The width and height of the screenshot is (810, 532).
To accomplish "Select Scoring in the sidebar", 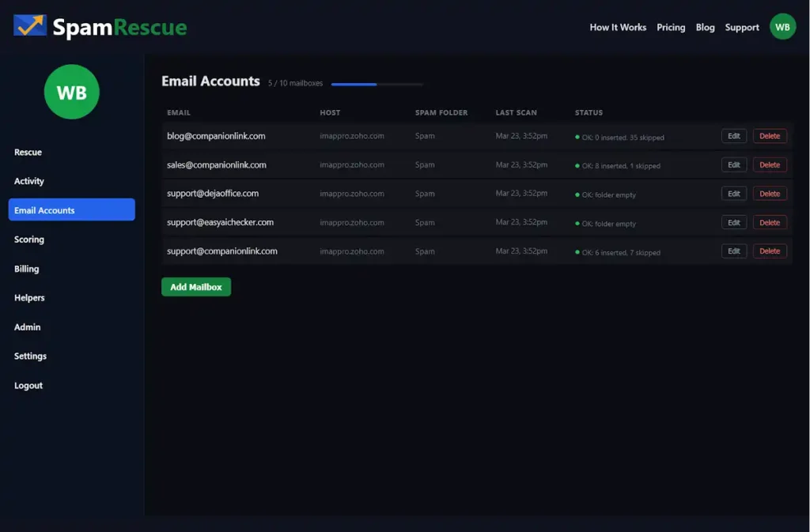I will click(x=29, y=240).
